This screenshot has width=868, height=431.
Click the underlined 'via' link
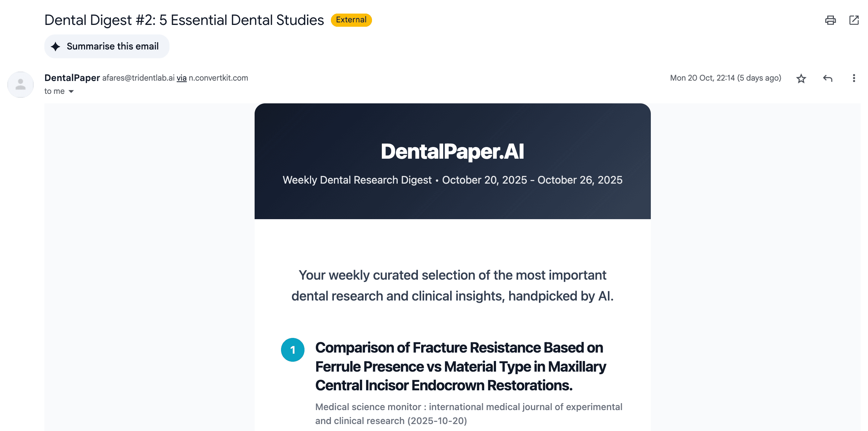point(182,78)
